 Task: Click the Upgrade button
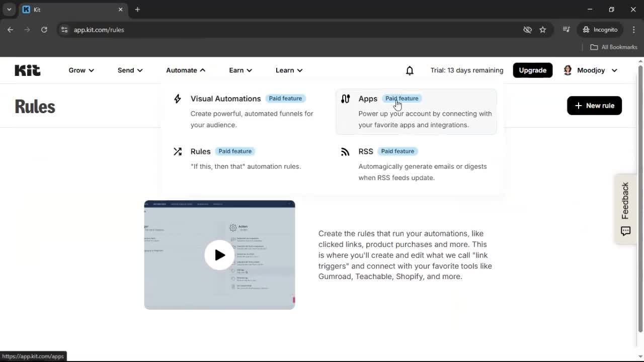tap(532, 70)
